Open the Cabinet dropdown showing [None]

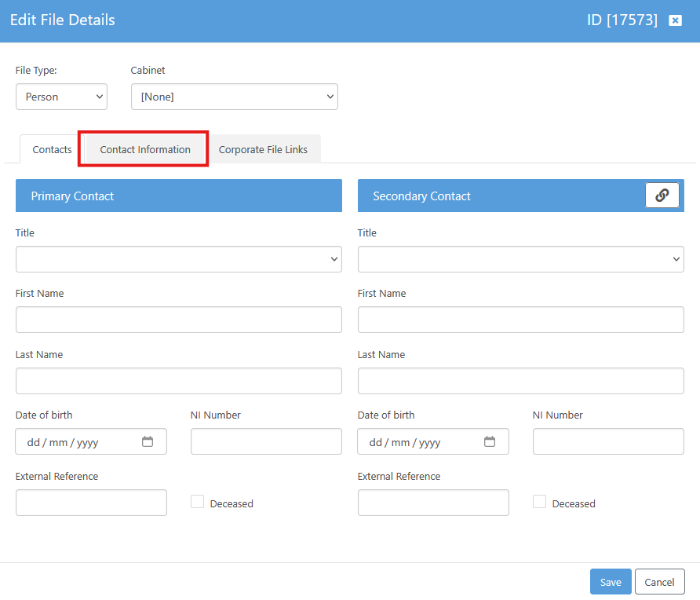(x=235, y=97)
